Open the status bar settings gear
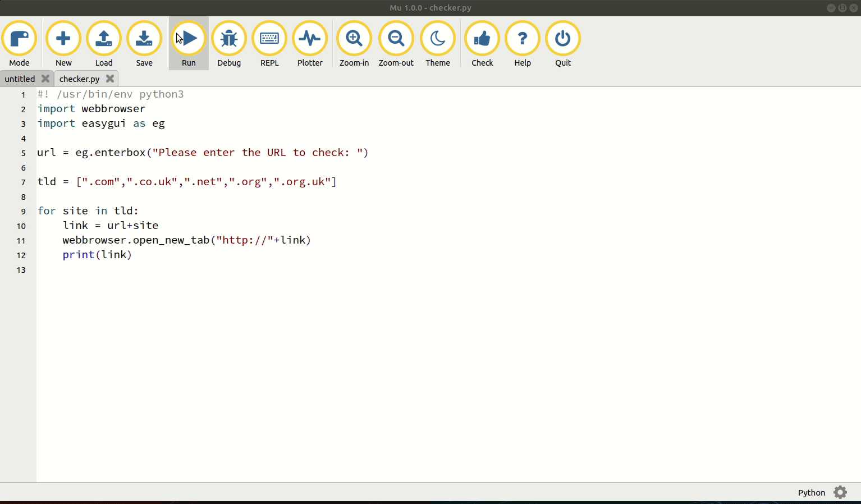 840,492
